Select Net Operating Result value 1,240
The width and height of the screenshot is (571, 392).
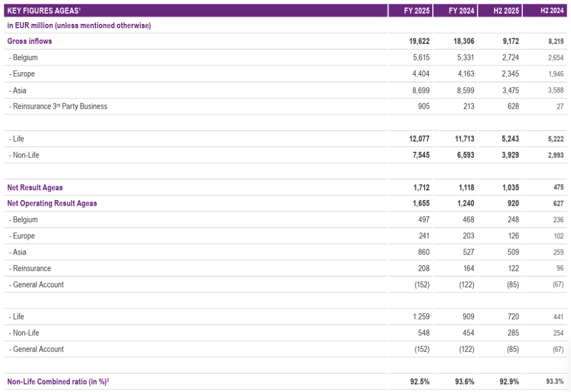point(466,203)
